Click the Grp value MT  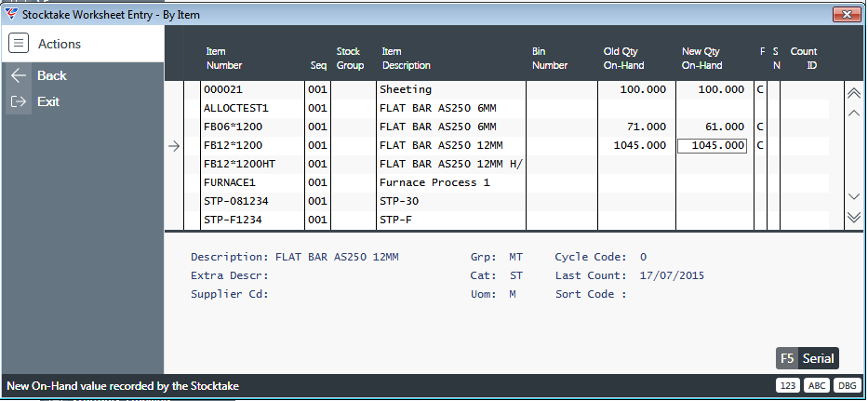click(515, 257)
